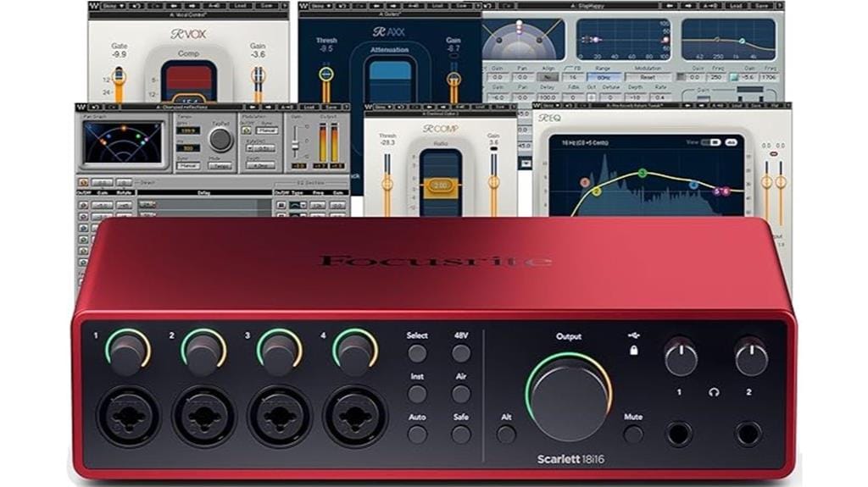Toggle the Alt button near Output knob
868x487 pixels.
pyautogui.click(x=506, y=434)
